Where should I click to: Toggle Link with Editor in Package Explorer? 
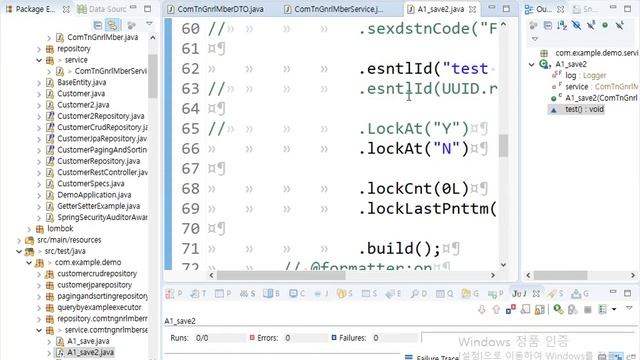coord(112,25)
